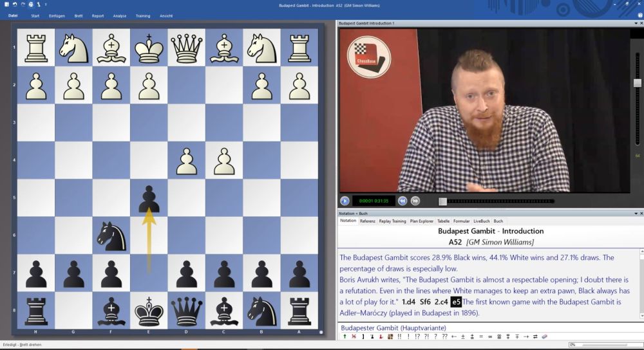Click the compensation evaluation symbol

(x=498, y=336)
